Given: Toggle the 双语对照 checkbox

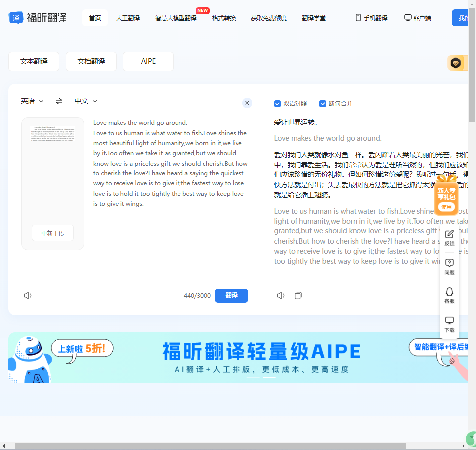Looking at the screenshot, I should (x=277, y=104).
